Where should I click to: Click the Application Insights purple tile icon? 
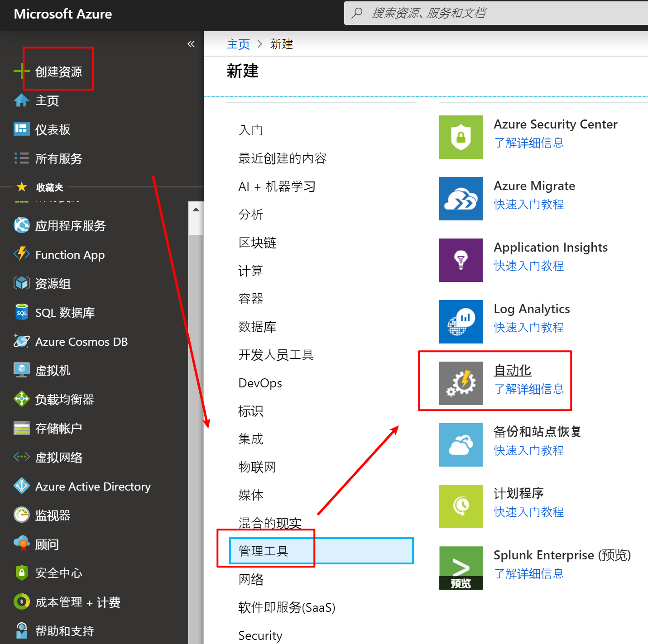[x=461, y=260]
